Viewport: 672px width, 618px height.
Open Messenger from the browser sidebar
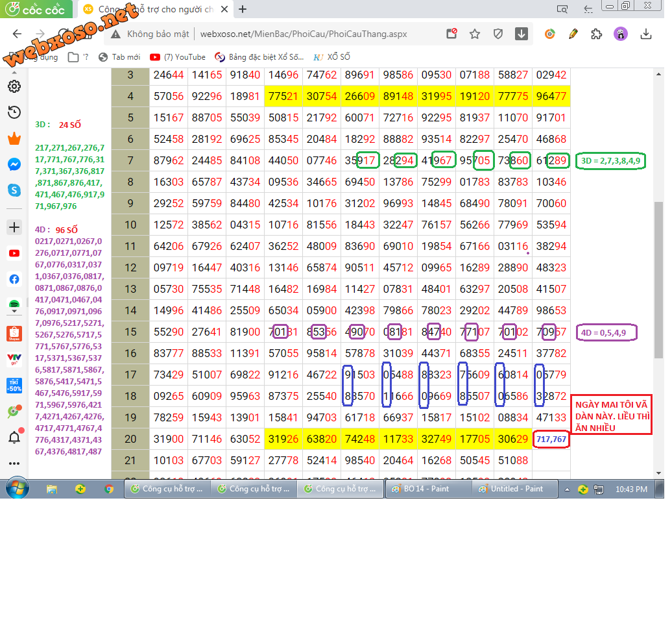pyautogui.click(x=14, y=165)
